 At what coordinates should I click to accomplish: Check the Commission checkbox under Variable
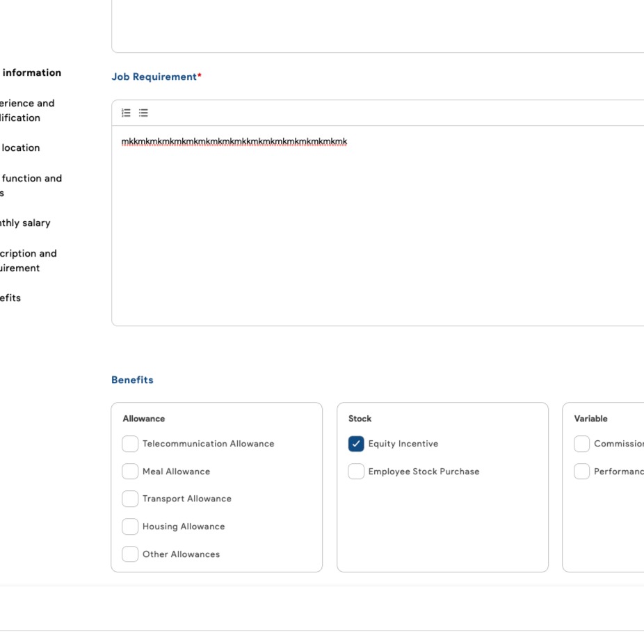point(581,444)
